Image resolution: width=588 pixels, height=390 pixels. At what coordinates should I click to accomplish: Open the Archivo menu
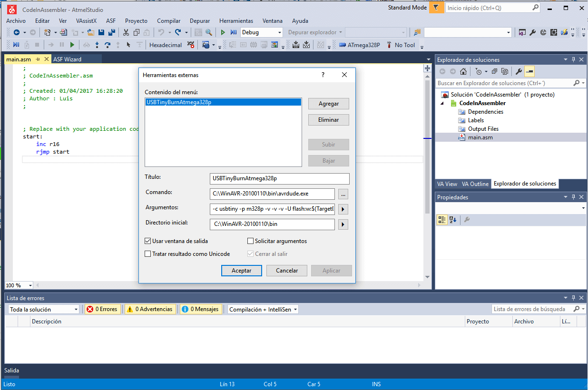16,21
